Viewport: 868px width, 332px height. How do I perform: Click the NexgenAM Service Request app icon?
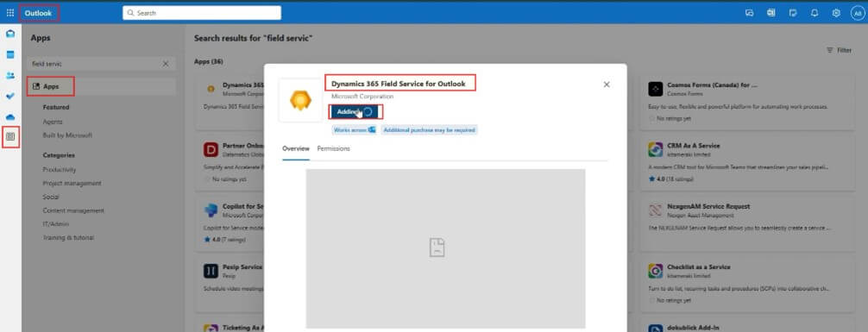(656, 210)
